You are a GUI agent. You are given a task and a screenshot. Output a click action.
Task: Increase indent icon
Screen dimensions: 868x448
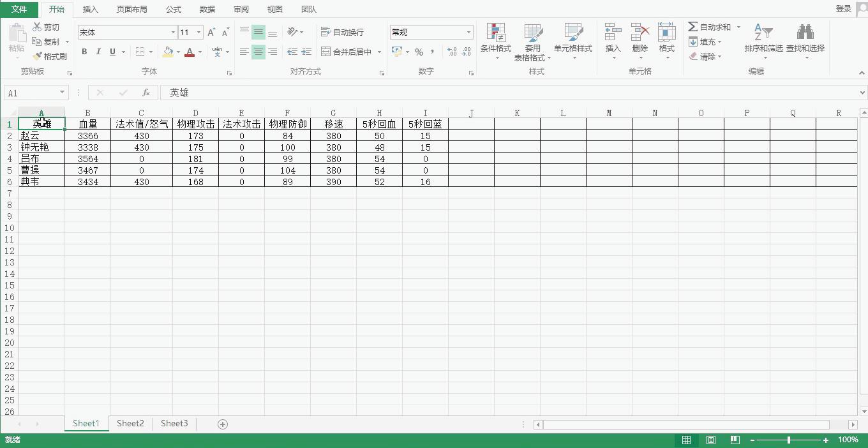point(306,52)
